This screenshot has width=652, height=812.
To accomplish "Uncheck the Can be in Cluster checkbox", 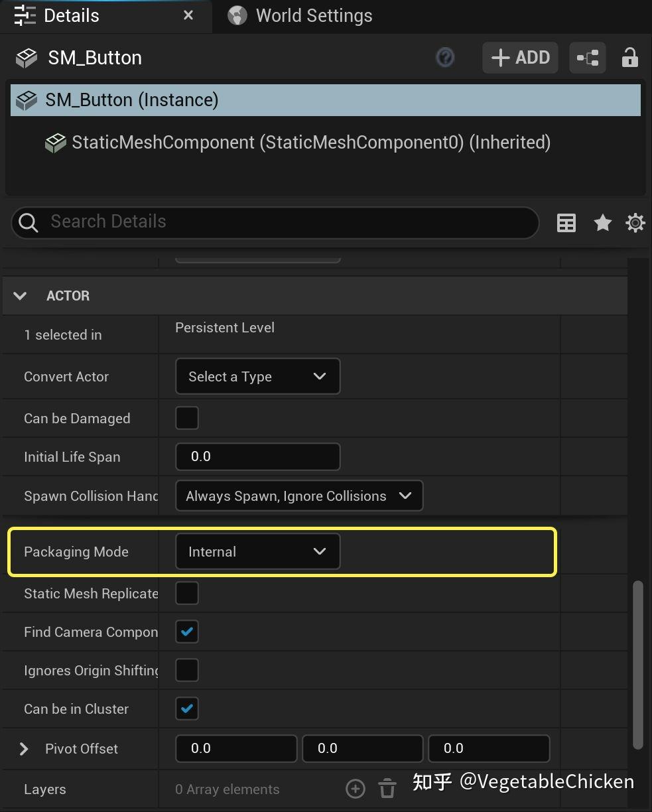I will tap(187, 709).
